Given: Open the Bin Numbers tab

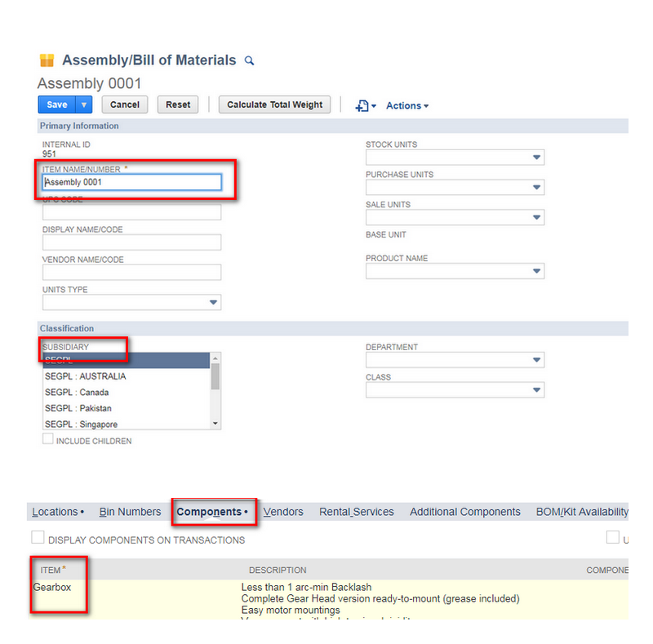Looking at the screenshot, I should point(130,512).
